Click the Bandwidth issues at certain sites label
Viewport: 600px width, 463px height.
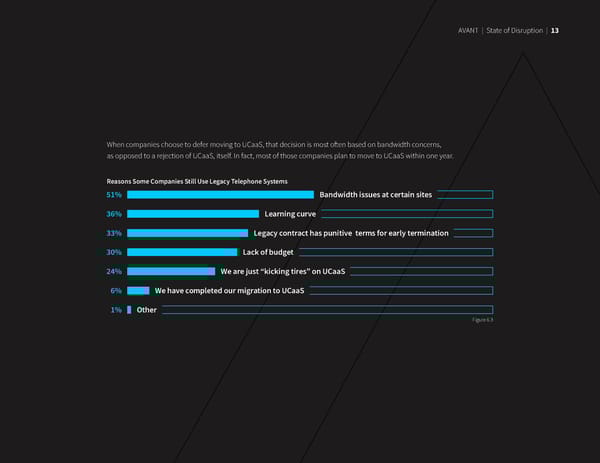click(x=375, y=195)
